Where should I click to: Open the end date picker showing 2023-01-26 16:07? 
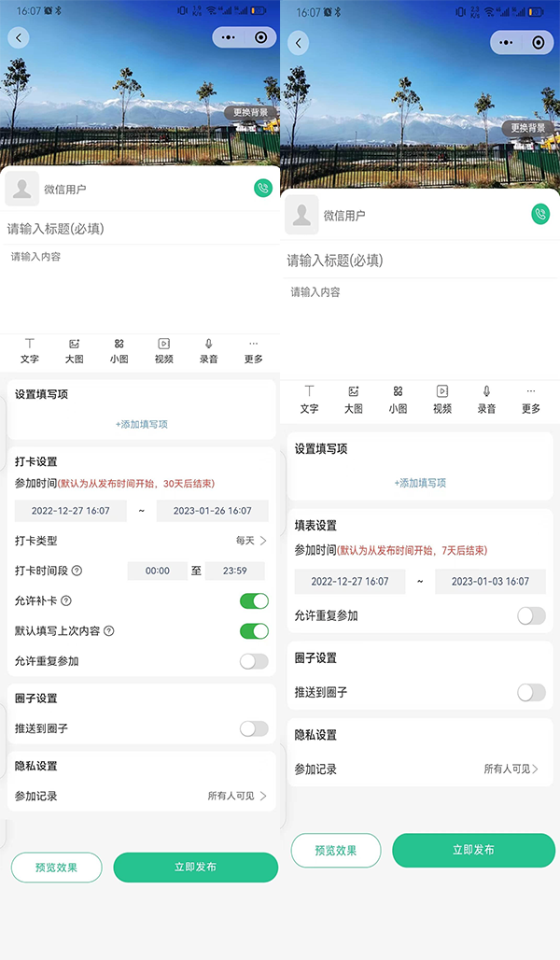click(212, 511)
